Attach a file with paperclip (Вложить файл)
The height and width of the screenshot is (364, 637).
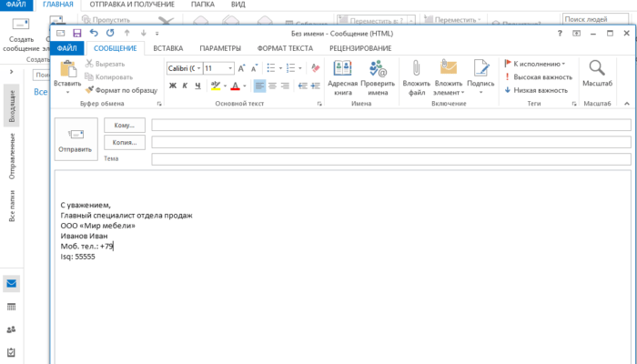[417, 78]
